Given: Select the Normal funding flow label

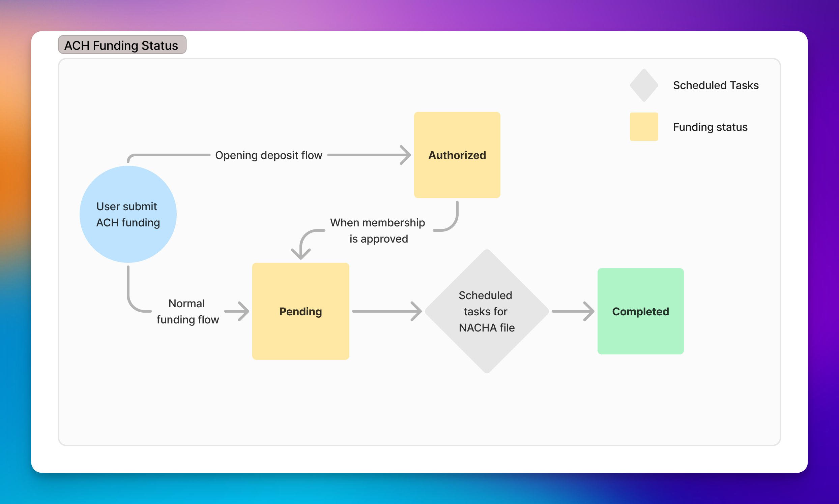Looking at the screenshot, I should click(x=187, y=311).
